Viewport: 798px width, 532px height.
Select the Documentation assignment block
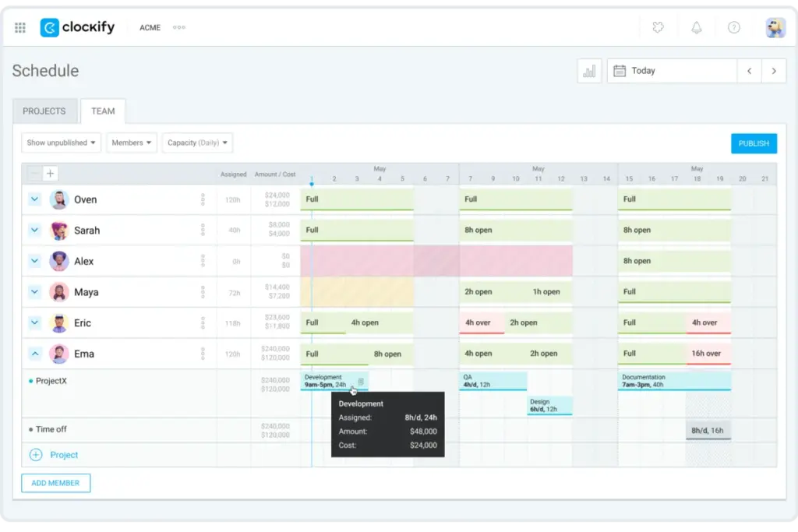674,381
